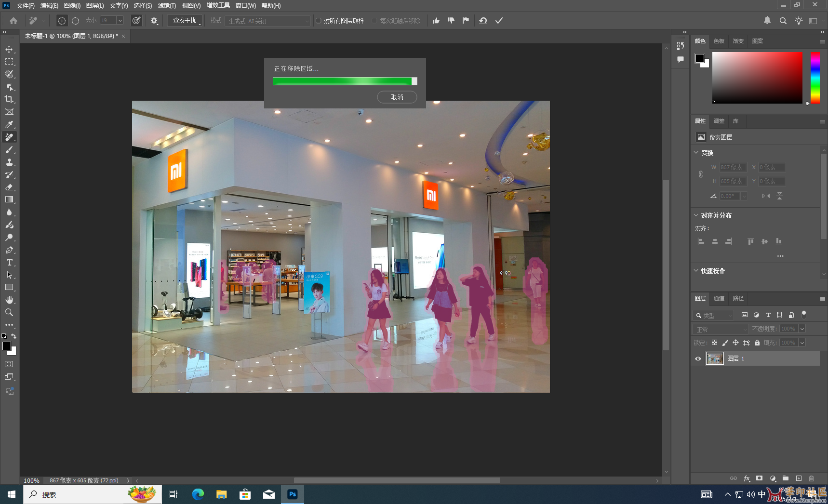Select the Hand tool
Screen dimensions: 828x504
click(9, 300)
